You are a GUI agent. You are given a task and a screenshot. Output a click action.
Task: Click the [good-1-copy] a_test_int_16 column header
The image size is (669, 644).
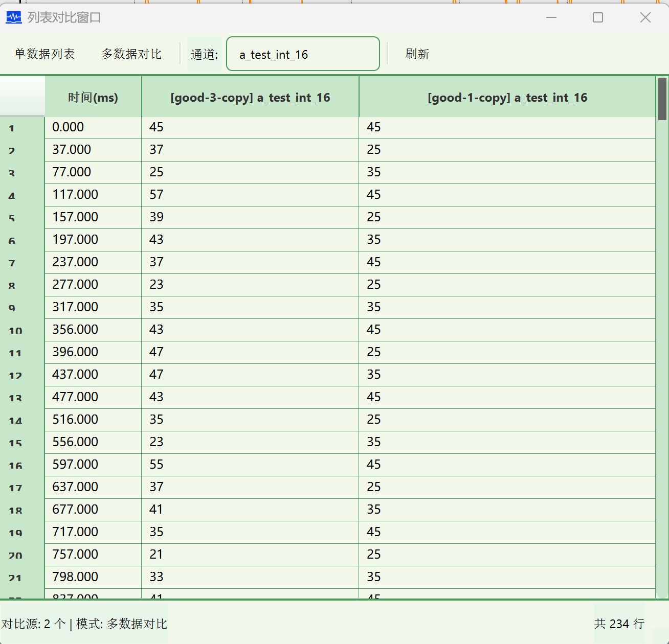(507, 97)
